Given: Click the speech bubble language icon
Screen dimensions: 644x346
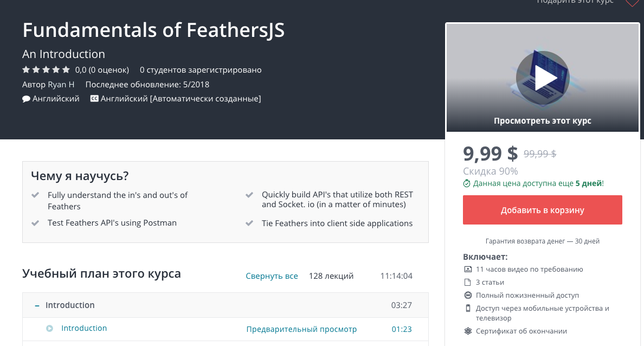Looking at the screenshot, I should pyautogui.click(x=25, y=98).
